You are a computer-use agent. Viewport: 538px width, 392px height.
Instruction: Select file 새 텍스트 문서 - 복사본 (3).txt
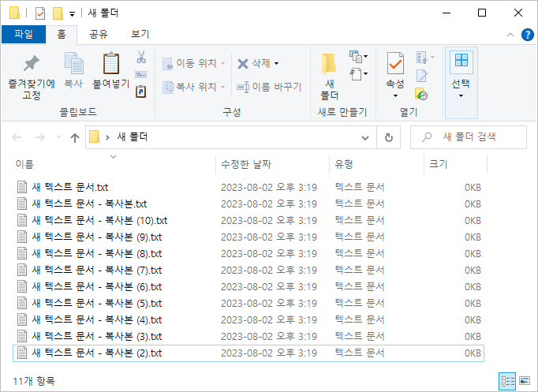pyautogui.click(x=248, y=337)
